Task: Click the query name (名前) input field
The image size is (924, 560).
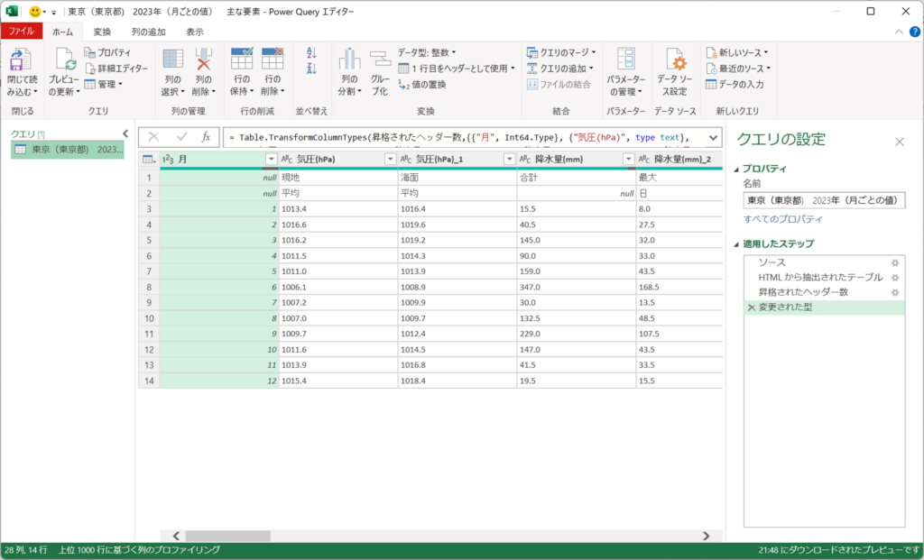Action: click(824, 200)
